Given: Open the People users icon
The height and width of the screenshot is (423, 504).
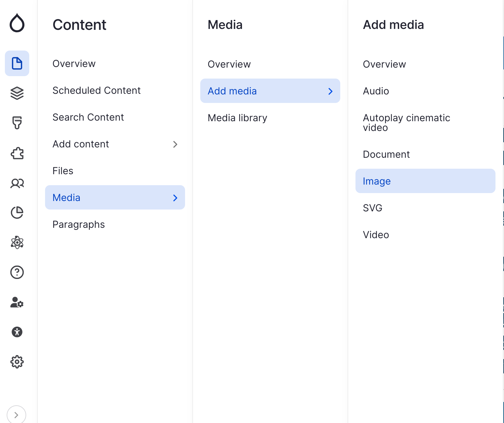Looking at the screenshot, I should [17, 183].
